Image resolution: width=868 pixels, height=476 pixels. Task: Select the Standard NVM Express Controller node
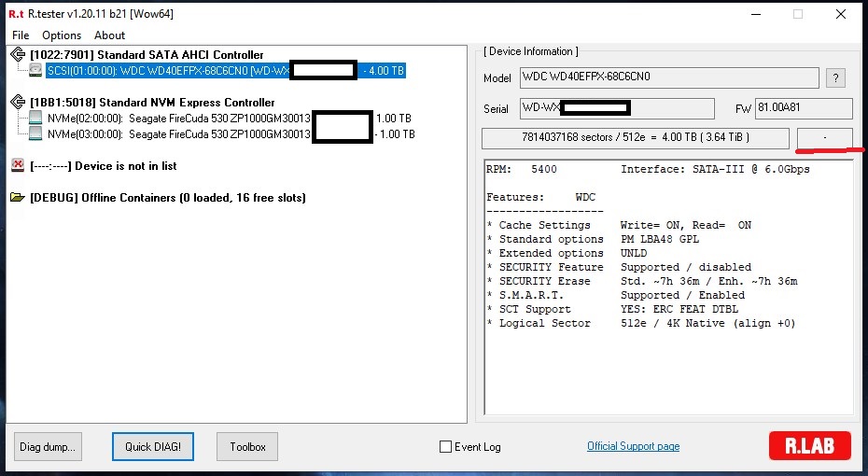[x=152, y=103]
